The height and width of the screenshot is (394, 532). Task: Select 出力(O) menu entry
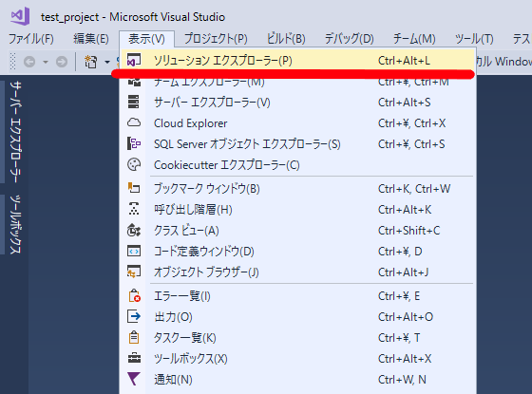pos(298,317)
